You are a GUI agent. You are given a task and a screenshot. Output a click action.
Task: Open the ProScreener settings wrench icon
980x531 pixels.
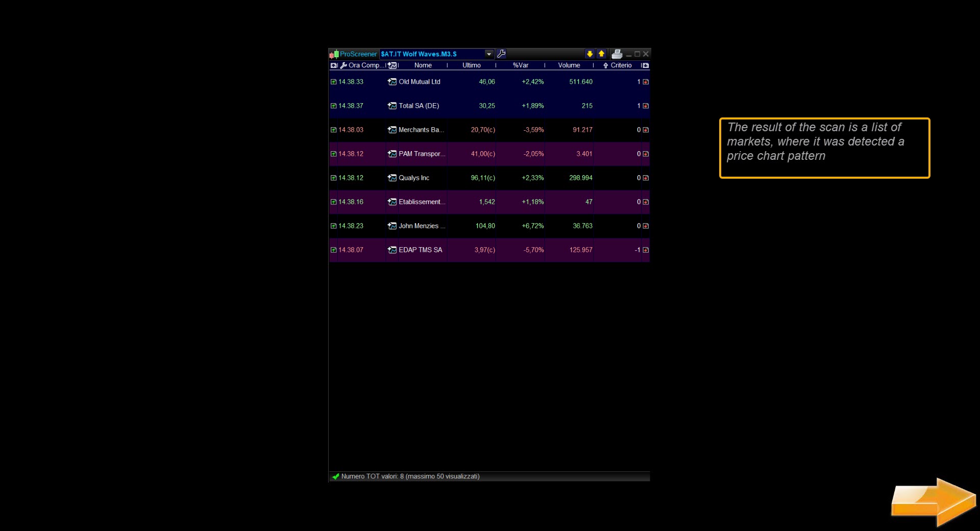(x=501, y=54)
